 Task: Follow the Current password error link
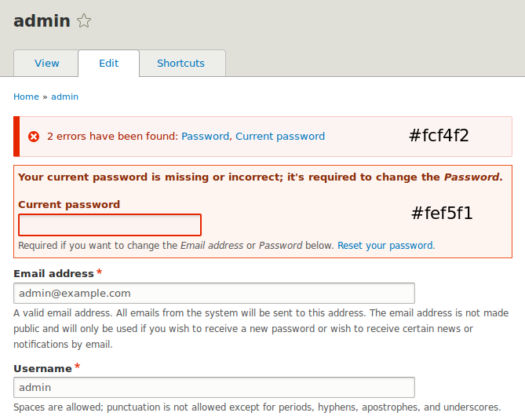(x=280, y=137)
